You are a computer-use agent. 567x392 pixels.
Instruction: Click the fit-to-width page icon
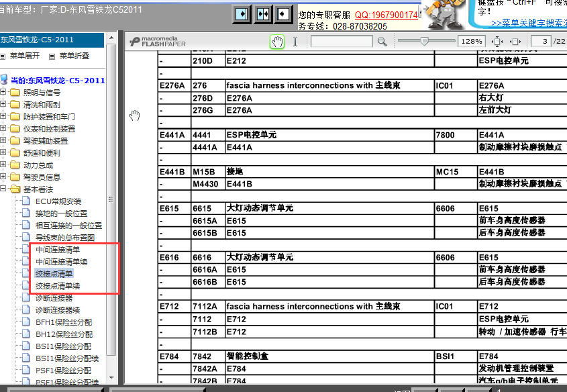coord(515,42)
